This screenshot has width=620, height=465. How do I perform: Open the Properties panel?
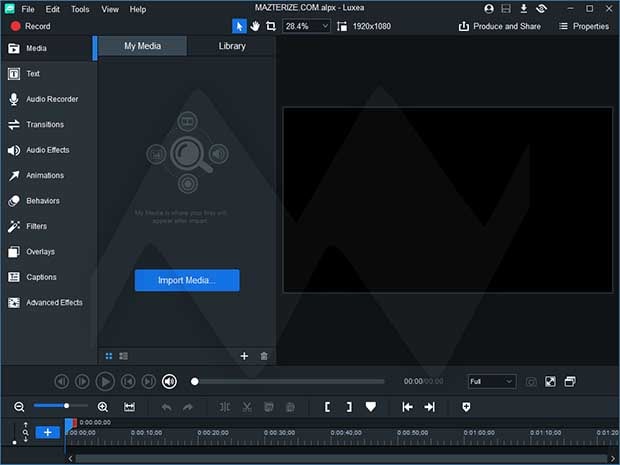pos(584,26)
